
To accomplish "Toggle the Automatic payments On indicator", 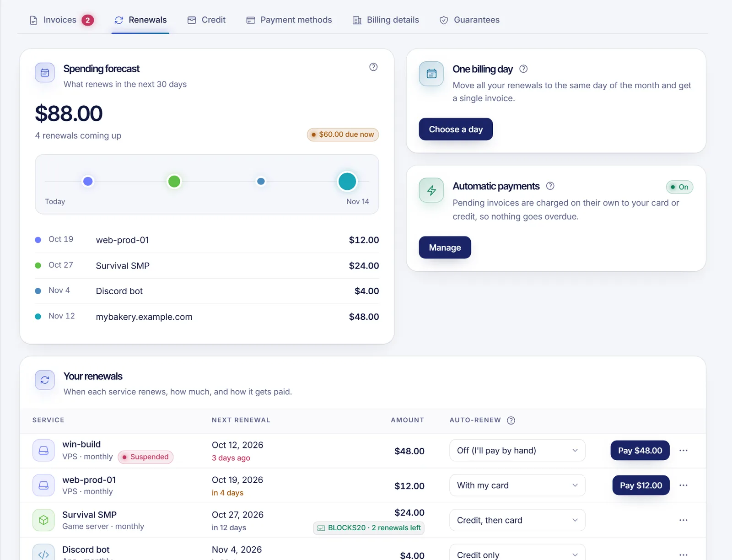I will pyautogui.click(x=679, y=187).
